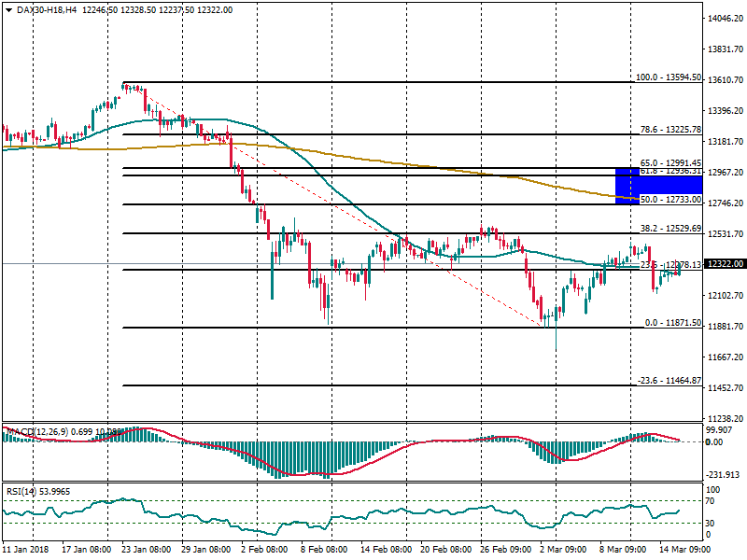Screen dimensions: 747x560
Task: Click the RSI(14) indicator label
Action: [19, 491]
